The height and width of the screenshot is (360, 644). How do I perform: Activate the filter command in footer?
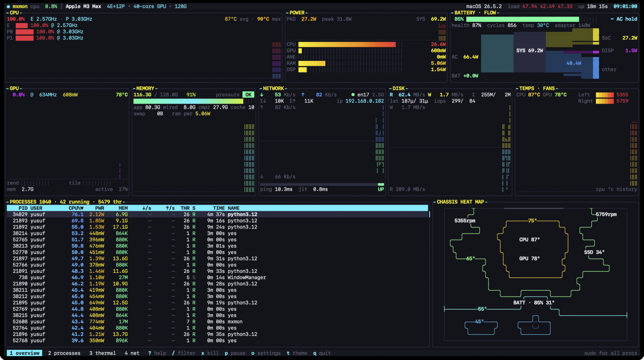[x=184, y=353]
